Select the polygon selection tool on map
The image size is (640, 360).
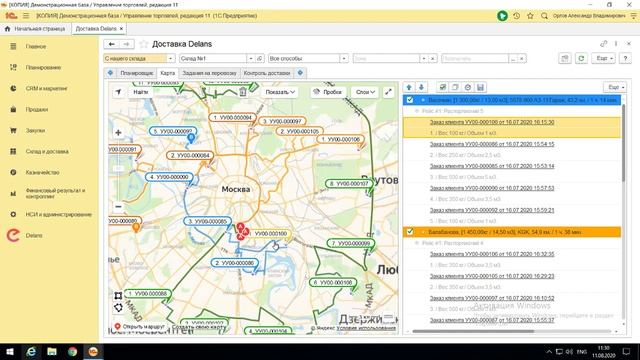[118, 308]
